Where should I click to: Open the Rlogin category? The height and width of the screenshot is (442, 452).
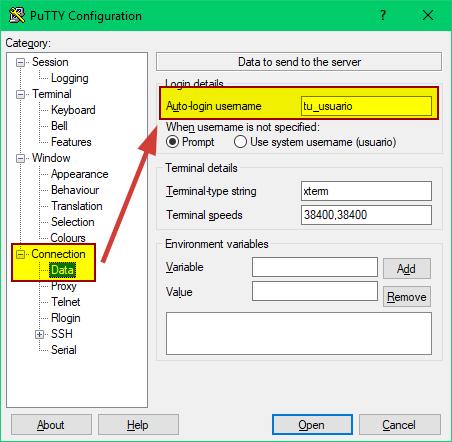66,318
